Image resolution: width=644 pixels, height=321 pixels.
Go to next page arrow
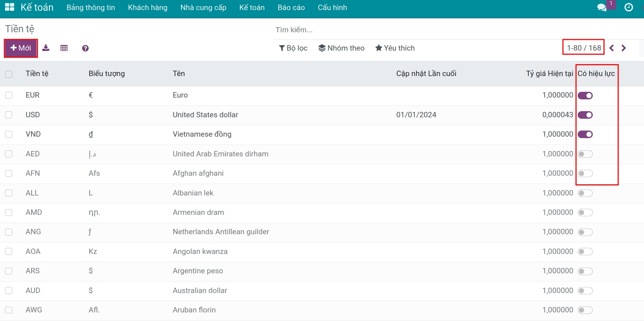[624, 48]
